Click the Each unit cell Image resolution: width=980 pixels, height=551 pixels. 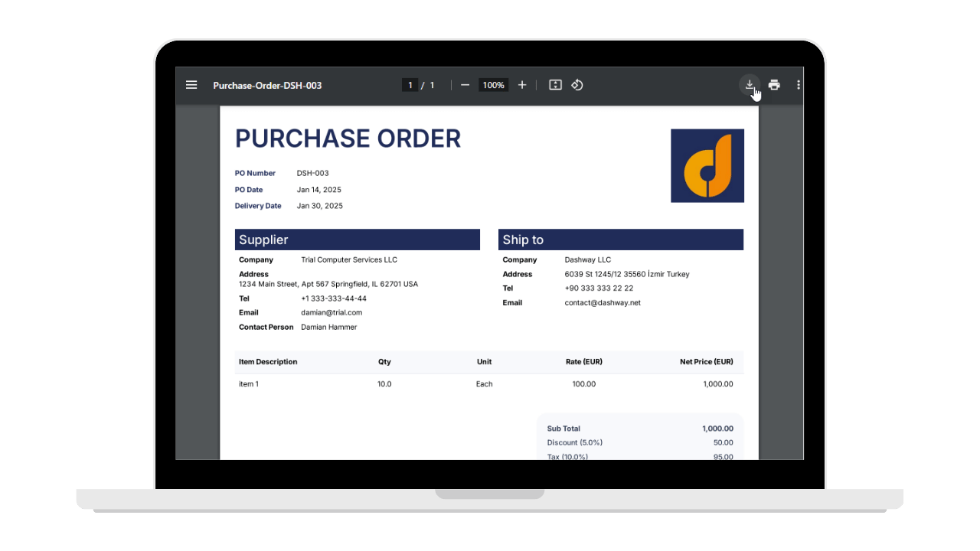(x=485, y=384)
